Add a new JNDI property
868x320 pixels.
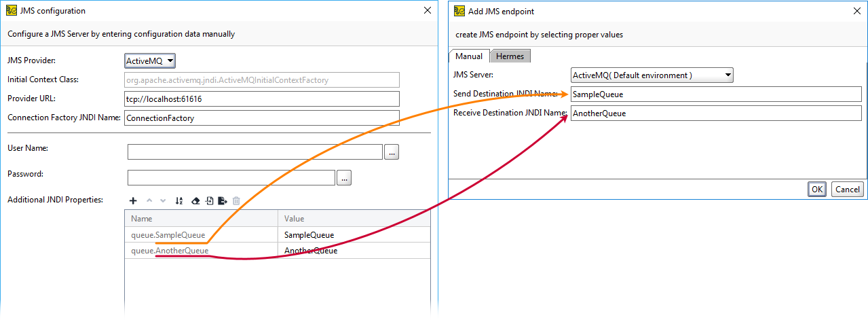click(x=133, y=200)
